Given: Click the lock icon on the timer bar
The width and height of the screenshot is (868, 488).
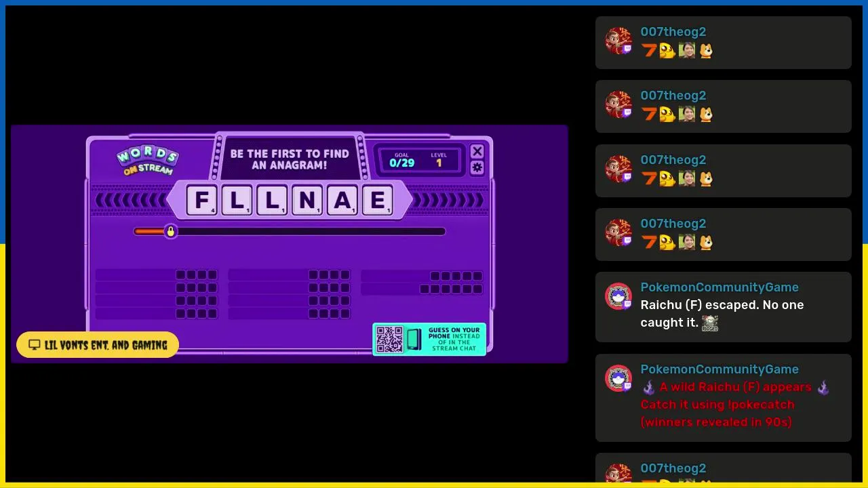Looking at the screenshot, I should (171, 231).
